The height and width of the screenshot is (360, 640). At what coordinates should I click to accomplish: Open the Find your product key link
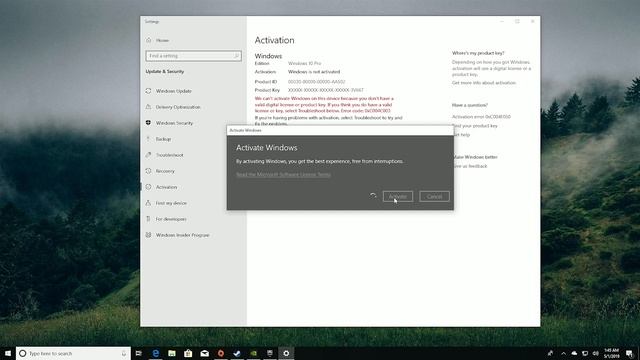(475, 126)
